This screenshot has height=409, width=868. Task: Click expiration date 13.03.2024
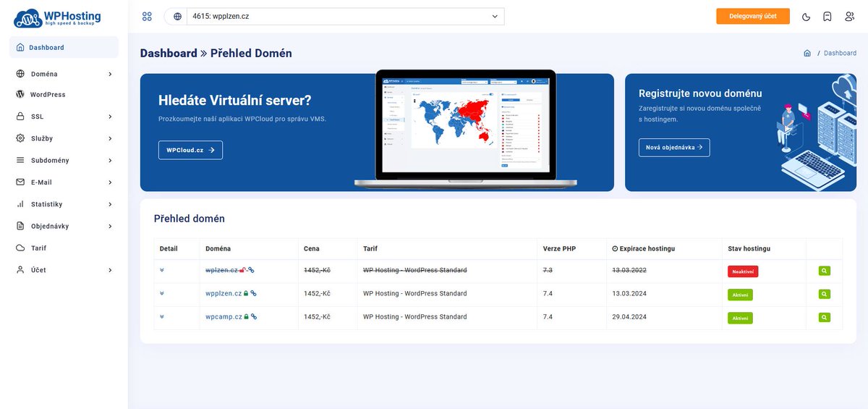tap(629, 293)
